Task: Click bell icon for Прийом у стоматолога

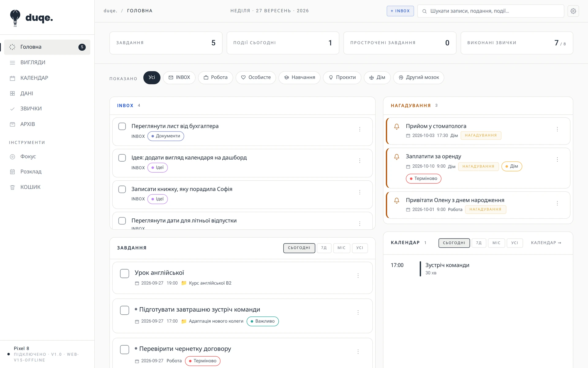Action: (x=397, y=126)
